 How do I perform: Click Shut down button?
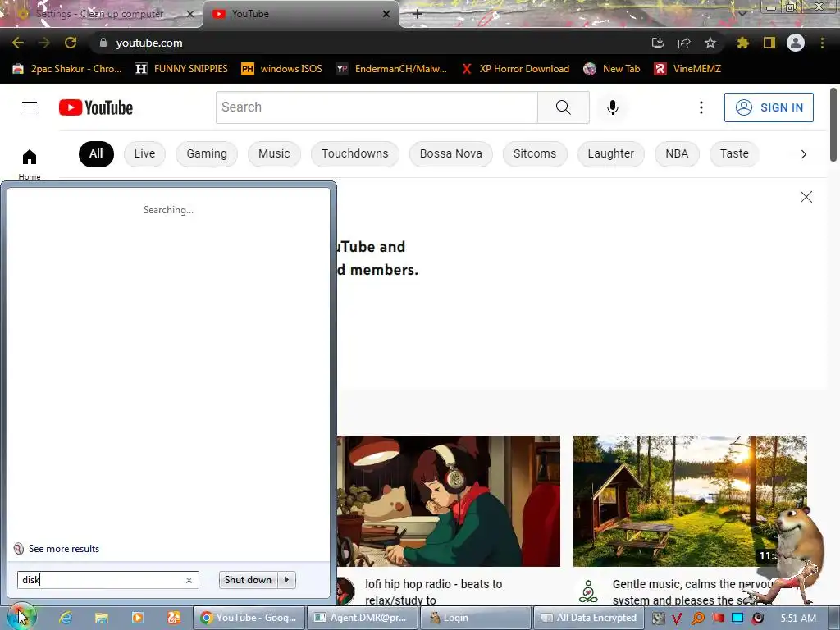click(x=248, y=580)
